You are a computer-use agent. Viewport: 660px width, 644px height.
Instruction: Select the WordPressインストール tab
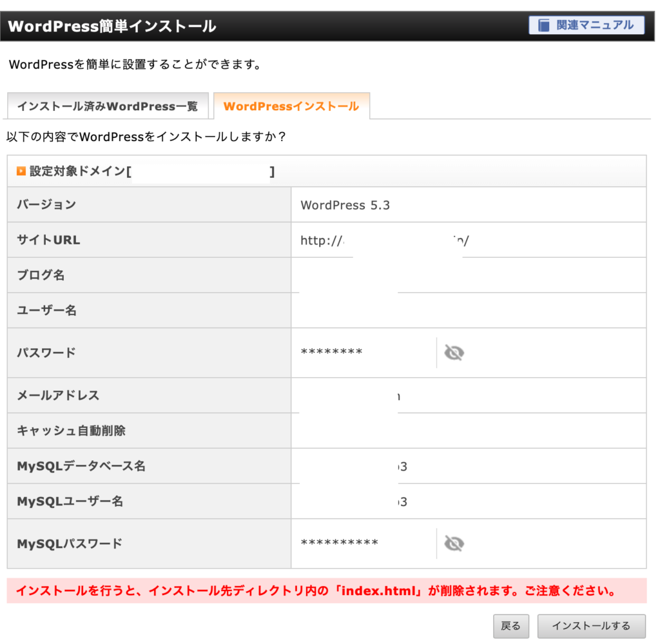(291, 106)
